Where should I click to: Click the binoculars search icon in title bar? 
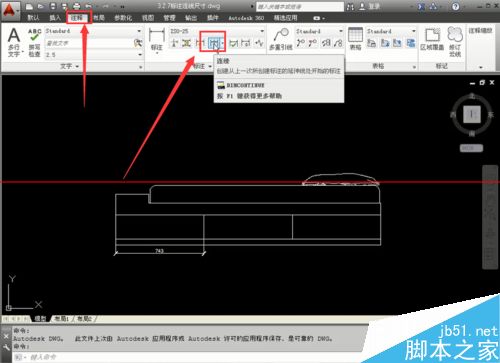pyautogui.click(x=350, y=6)
